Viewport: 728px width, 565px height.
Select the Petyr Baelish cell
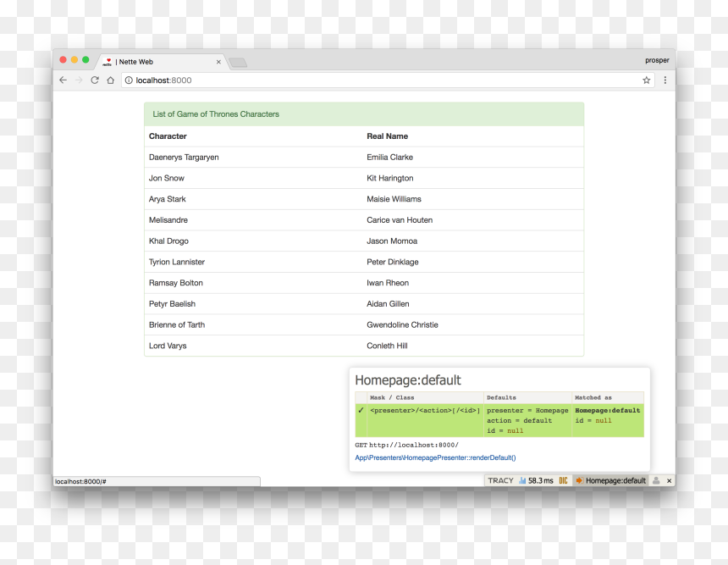(253, 303)
